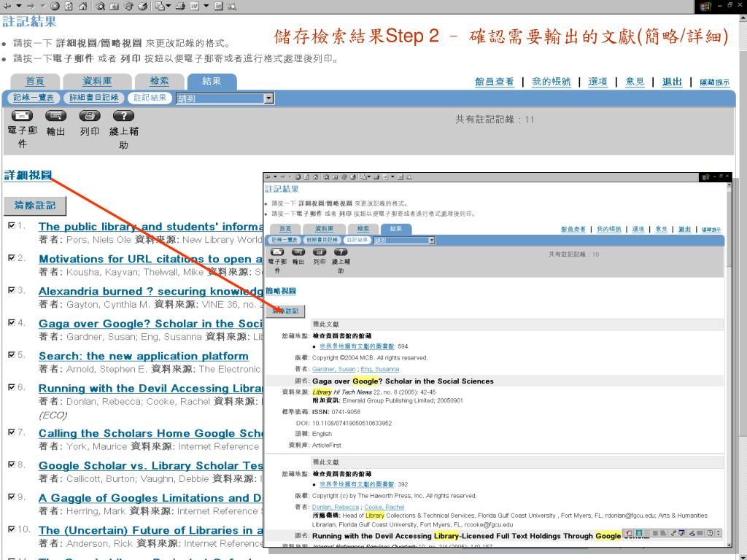Open the History icon in the main window toolbar

click(x=142, y=6)
